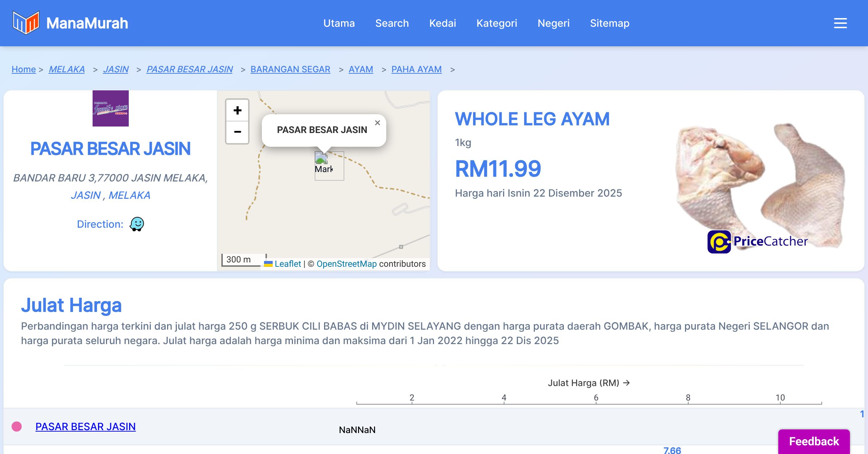Go to the Search menu item
The height and width of the screenshot is (454, 868).
tap(392, 23)
